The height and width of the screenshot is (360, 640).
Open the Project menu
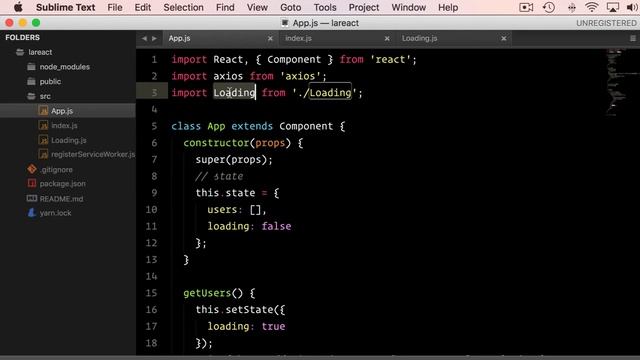pos(364,7)
